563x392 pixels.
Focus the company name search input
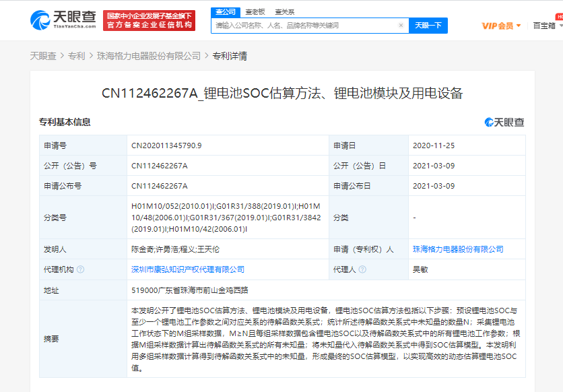click(x=305, y=26)
